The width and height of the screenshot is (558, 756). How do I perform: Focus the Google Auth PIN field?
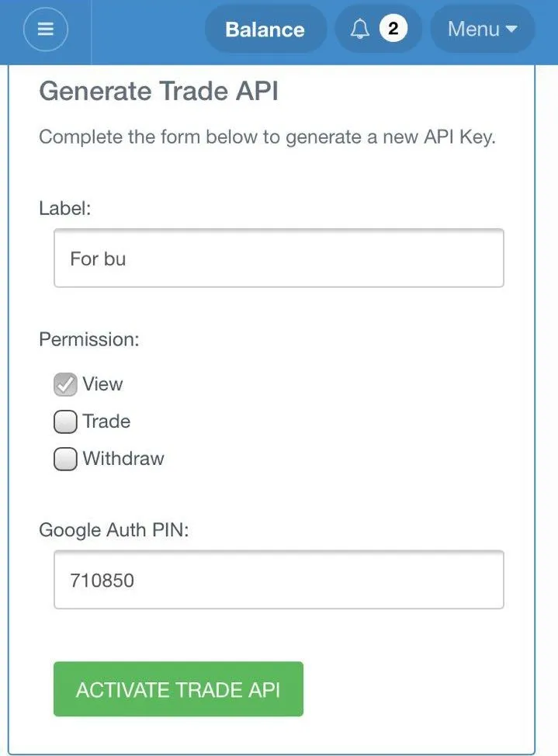click(x=279, y=580)
